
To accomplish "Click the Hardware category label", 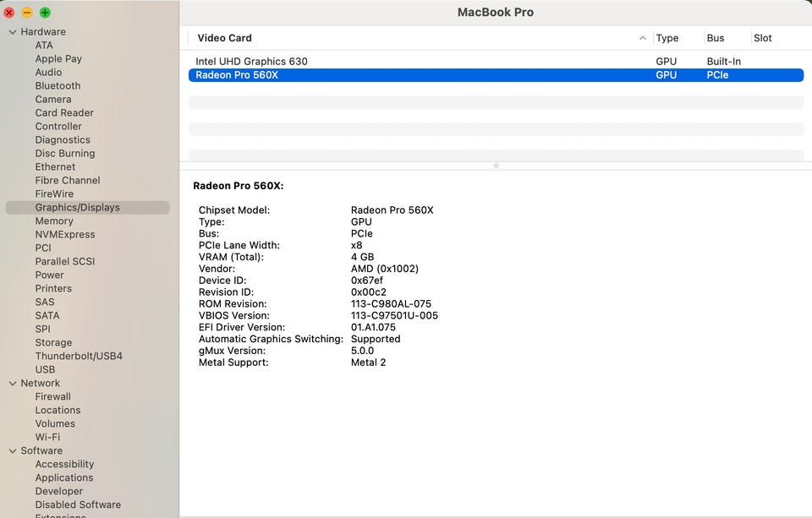I will click(43, 31).
